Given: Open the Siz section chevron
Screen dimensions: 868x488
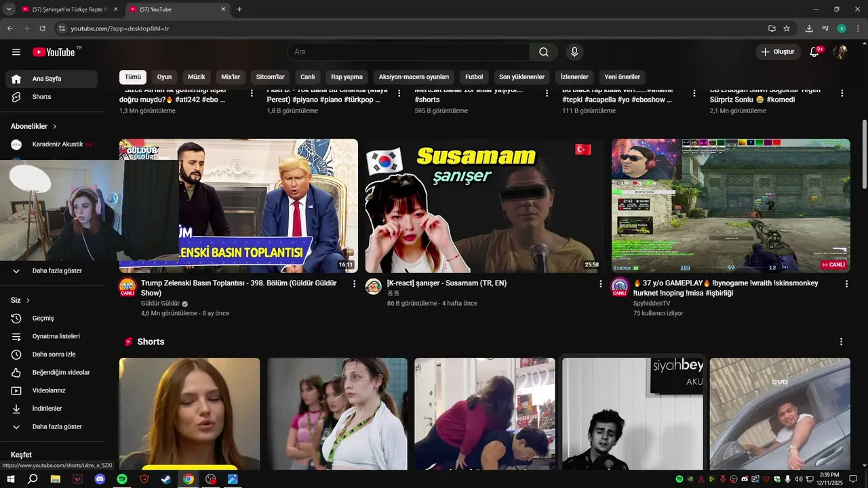Looking at the screenshot, I should [28, 300].
